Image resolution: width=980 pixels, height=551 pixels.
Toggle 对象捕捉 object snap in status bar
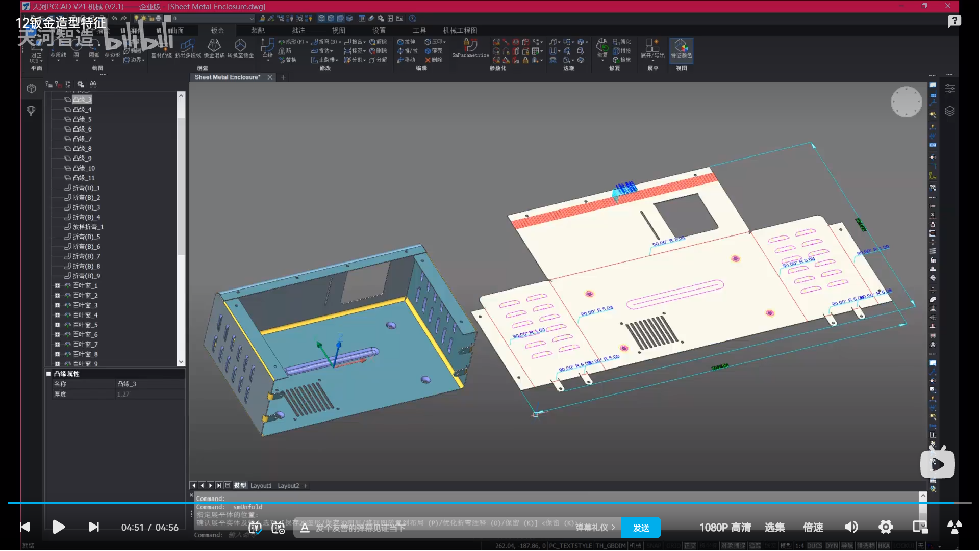point(734,546)
